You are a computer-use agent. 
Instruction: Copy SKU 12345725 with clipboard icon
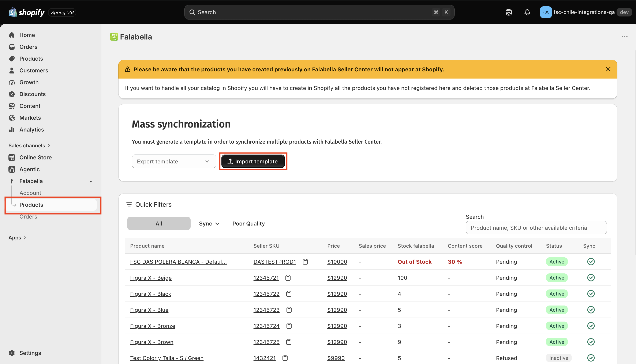(x=289, y=342)
